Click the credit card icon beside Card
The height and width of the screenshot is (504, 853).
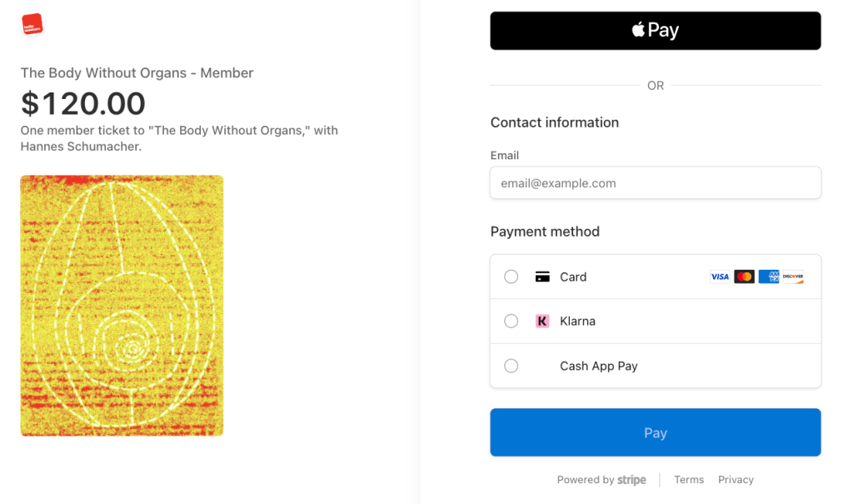coord(542,277)
